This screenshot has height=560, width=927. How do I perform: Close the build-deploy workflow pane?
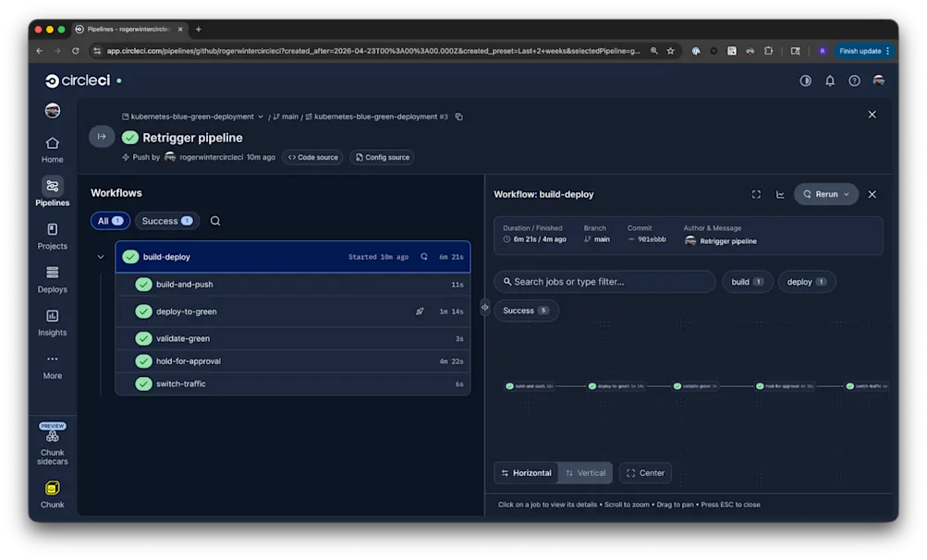click(x=872, y=194)
